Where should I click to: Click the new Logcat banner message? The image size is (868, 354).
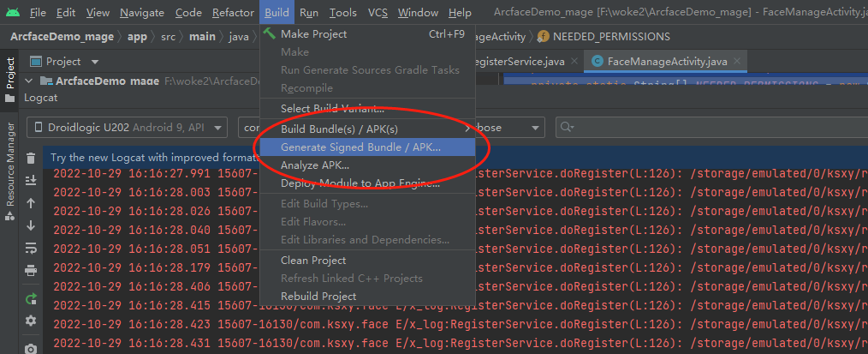pos(155,158)
